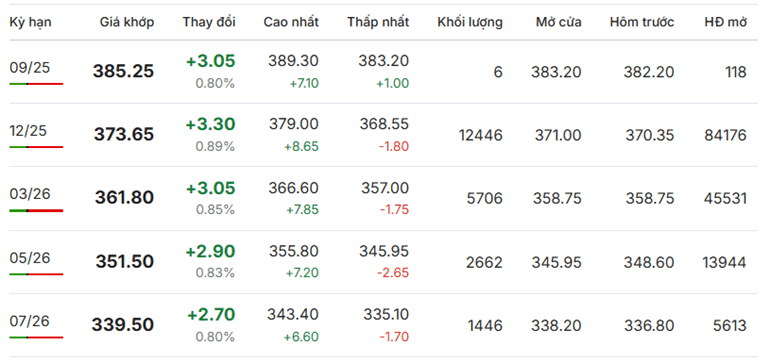This screenshot has height=362, width=770.
Task: Click the 373.65 matched price
Action: coord(124,135)
